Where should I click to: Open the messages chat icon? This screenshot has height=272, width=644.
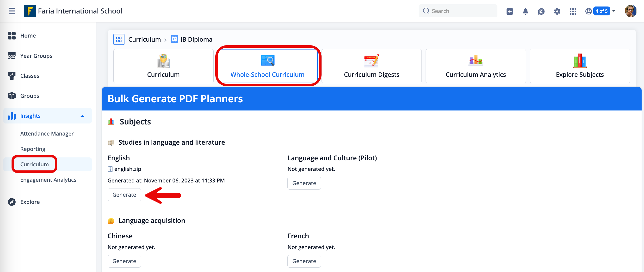(541, 11)
